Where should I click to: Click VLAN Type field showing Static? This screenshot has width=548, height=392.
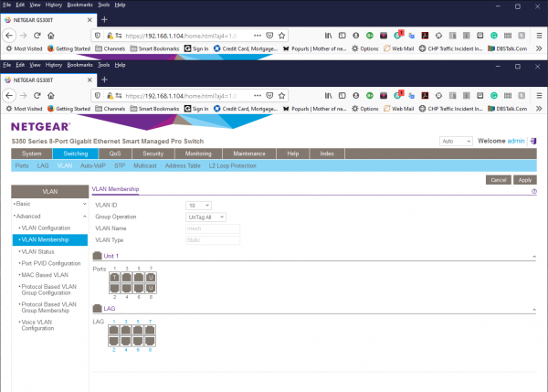[213, 240]
